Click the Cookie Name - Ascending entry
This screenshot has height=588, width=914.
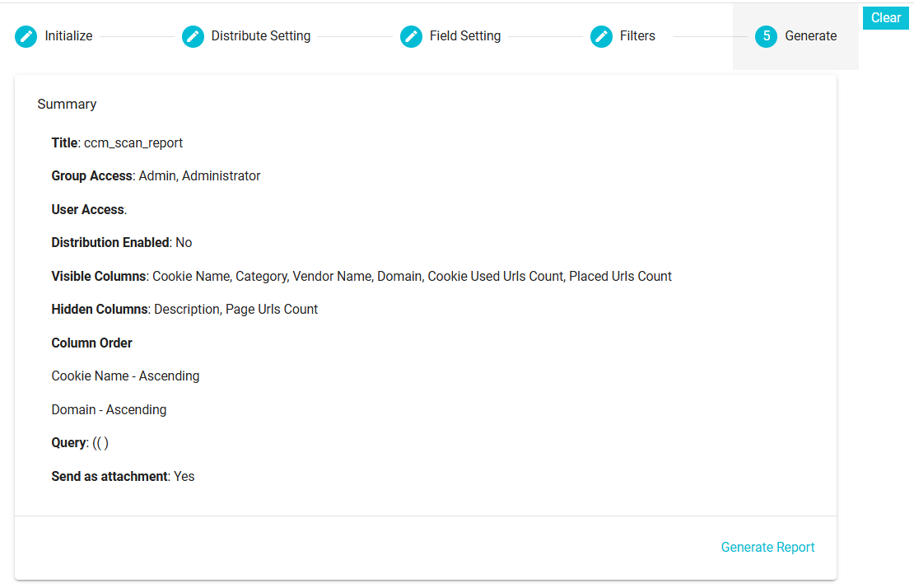(125, 376)
